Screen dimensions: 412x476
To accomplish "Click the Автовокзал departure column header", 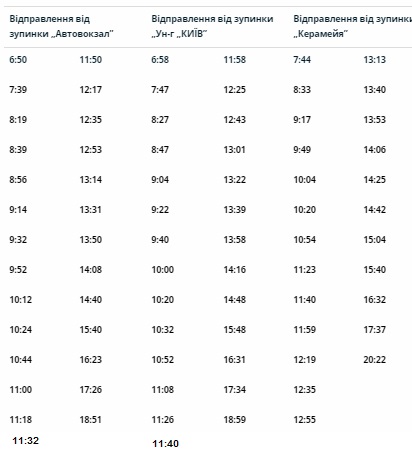I will 62,26.
